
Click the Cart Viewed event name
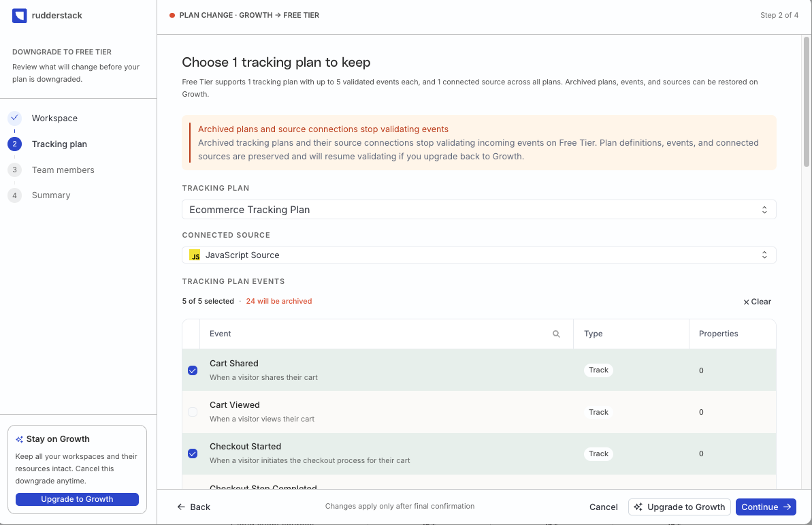235,404
